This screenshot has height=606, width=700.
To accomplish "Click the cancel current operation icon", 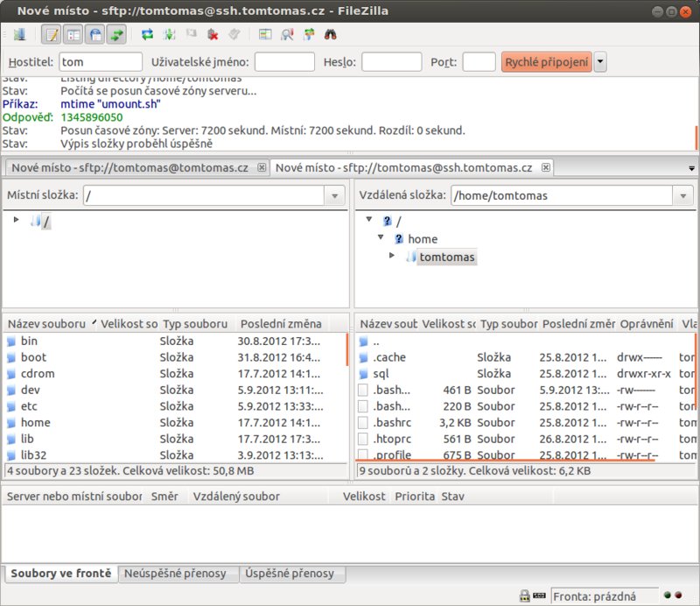I will (191, 34).
